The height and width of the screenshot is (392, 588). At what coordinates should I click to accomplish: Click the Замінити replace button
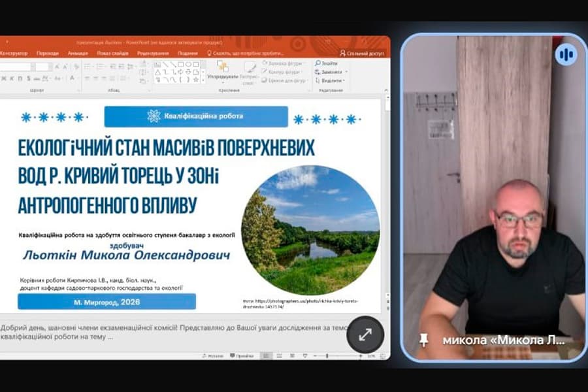point(331,72)
